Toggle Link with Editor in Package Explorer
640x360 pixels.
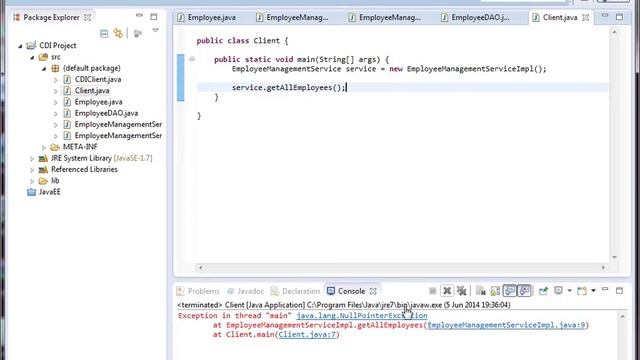click(118, 33)
